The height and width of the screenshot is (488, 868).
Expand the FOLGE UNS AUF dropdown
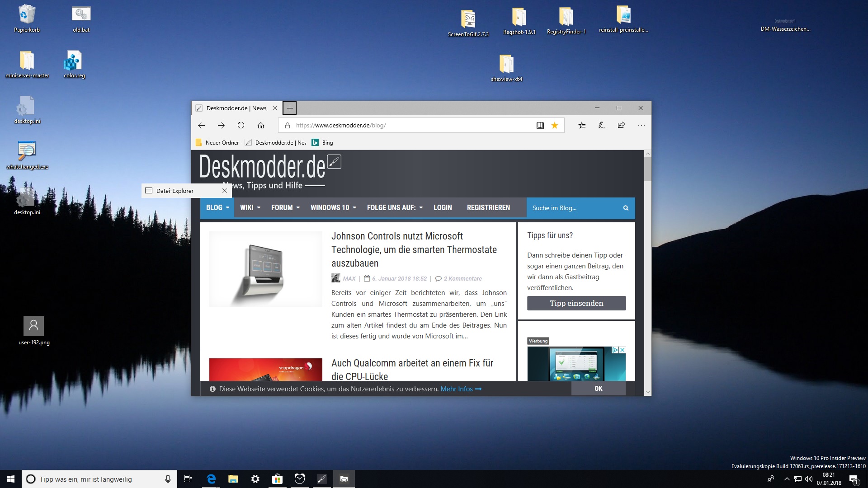point(395,208)
